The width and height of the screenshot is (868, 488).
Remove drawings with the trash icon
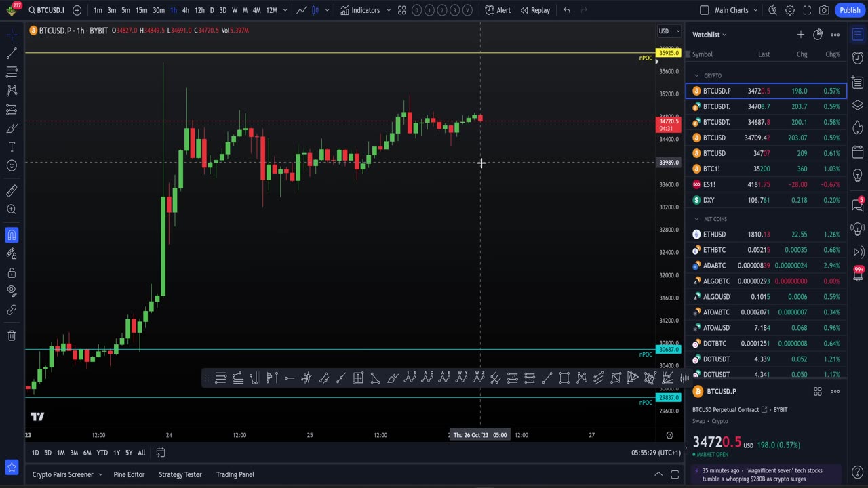(12, 335)
